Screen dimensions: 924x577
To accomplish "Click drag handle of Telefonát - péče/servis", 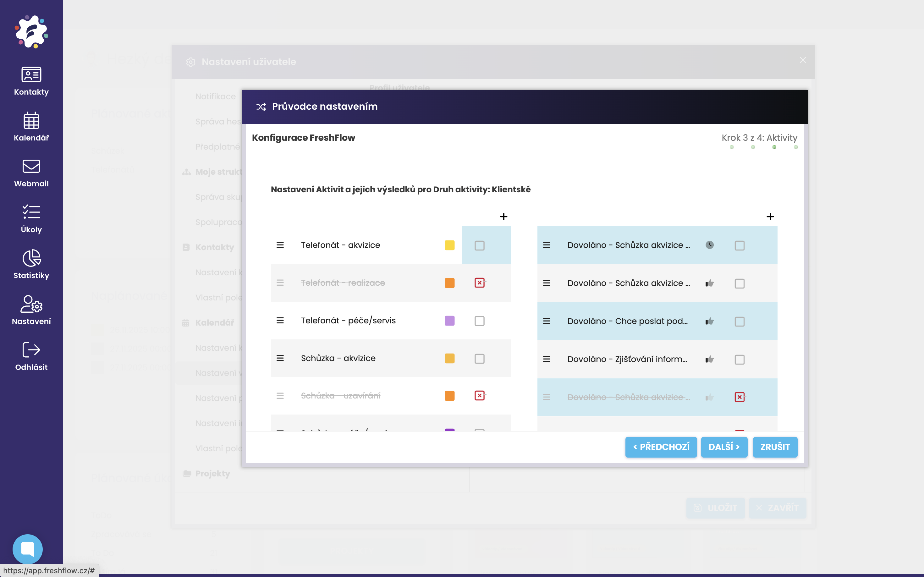I will pyautogui.click(x=280, y=321).
